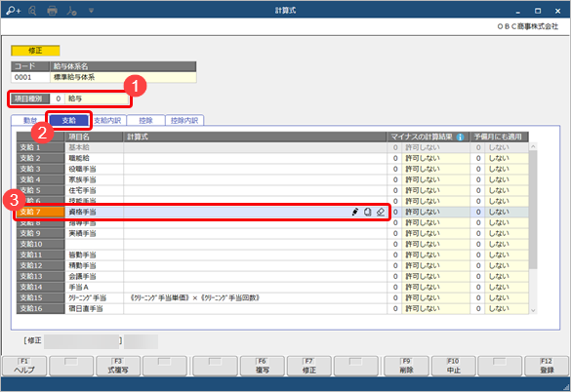Click the printer icon in title bar
Image resolution: width=571 pixels, height=392 pixels.
tap(52, 11)
